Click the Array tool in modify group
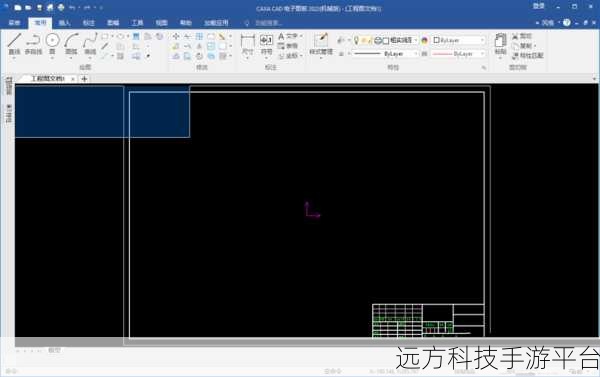 (199, 36)
